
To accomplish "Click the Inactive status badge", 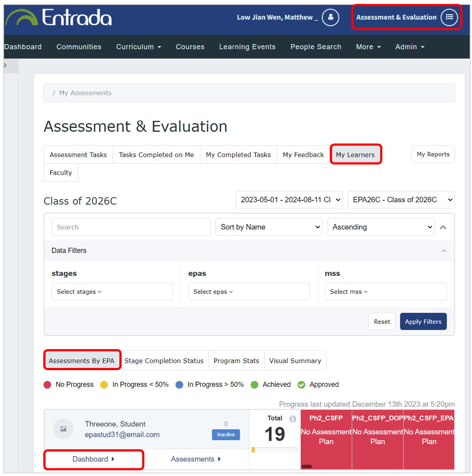I will click(x=226, y=435).
